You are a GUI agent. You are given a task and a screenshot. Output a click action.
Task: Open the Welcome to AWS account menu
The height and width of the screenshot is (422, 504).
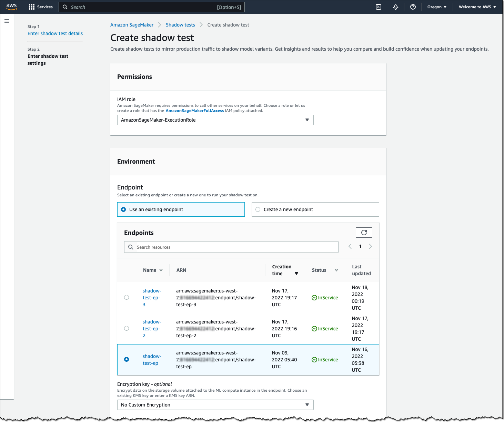pos(477,7)
